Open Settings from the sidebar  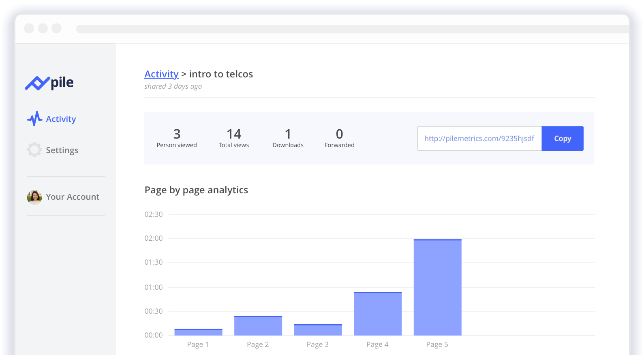[x=62, y=150]
